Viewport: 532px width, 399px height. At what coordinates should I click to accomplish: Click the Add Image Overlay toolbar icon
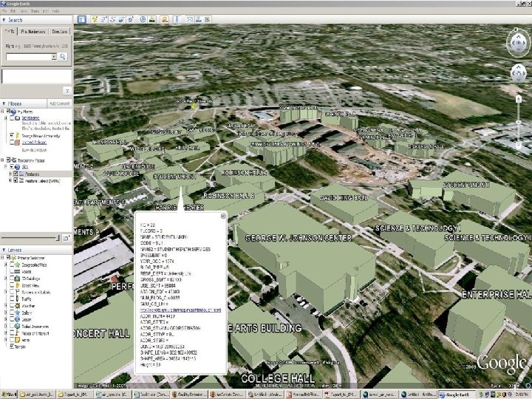click(x=121, y=20)
